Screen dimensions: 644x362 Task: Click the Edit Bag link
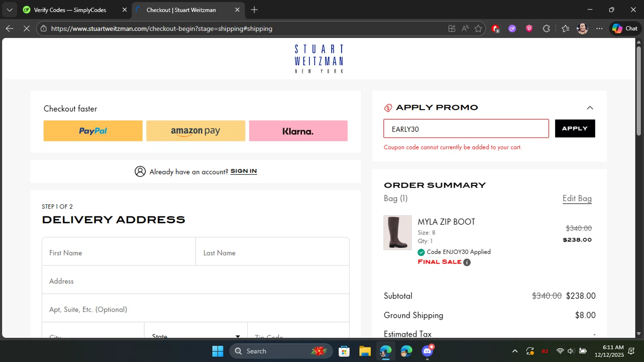tap(577, 198)
